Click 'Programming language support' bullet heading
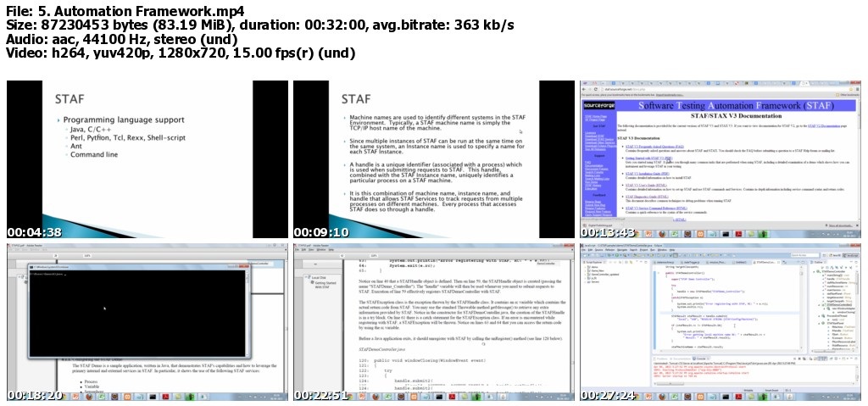Screen dimensions: 868x406 pos(124,120)
